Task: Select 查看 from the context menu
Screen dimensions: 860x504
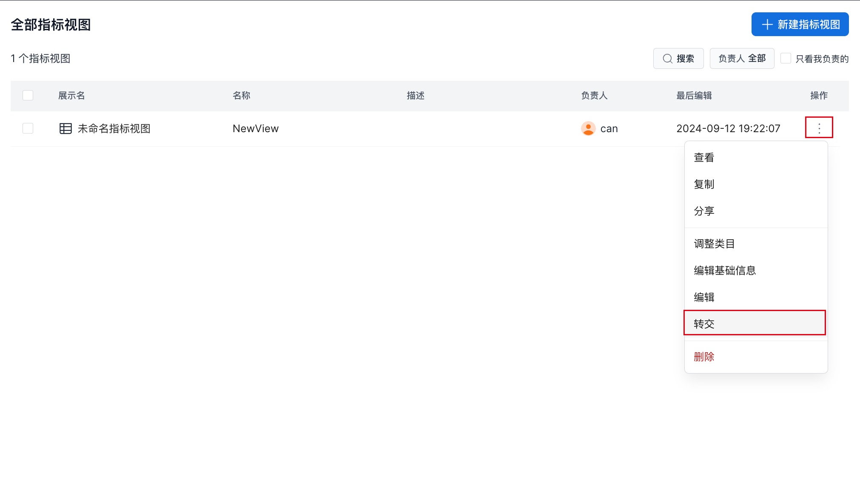Action: 704,158
